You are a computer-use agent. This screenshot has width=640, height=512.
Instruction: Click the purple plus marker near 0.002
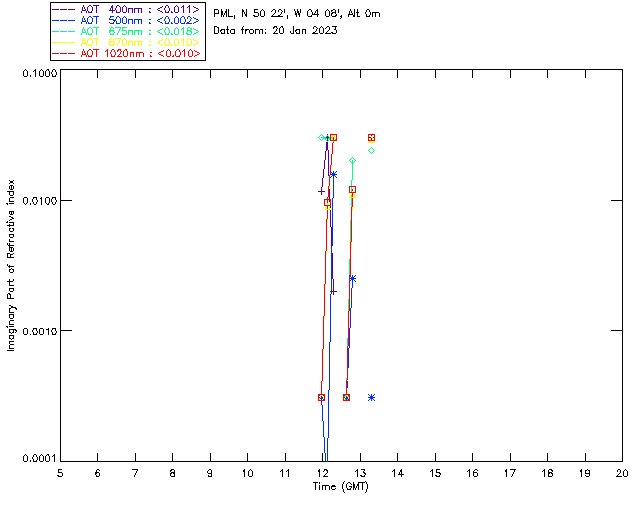click(333, 292)
